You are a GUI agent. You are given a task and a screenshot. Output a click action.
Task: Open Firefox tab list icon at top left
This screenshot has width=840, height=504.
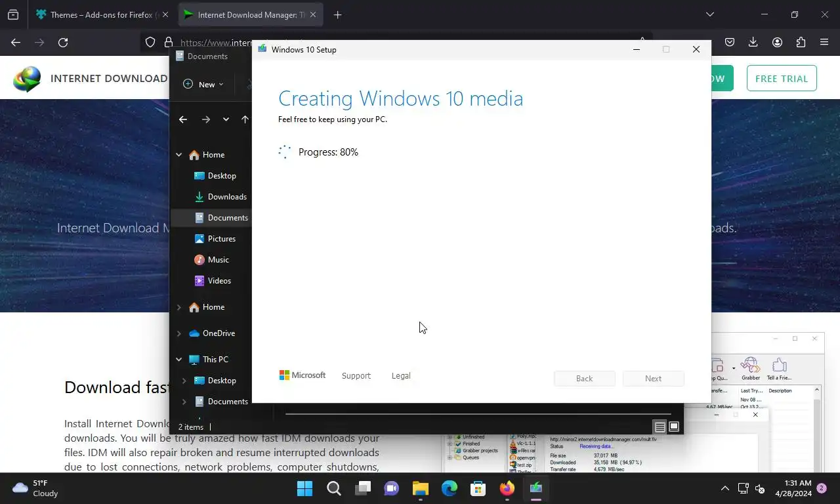coord(13,14)
